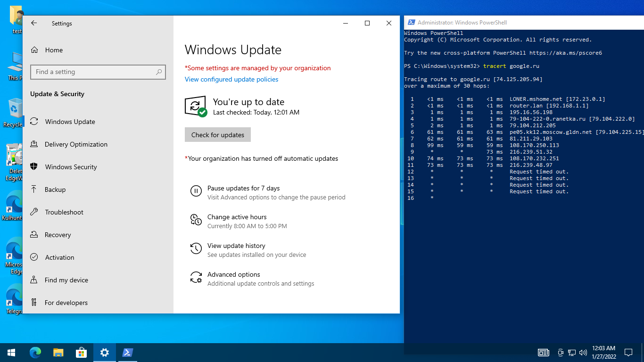Click Settings gear taskbar button

tap(104, 353)
